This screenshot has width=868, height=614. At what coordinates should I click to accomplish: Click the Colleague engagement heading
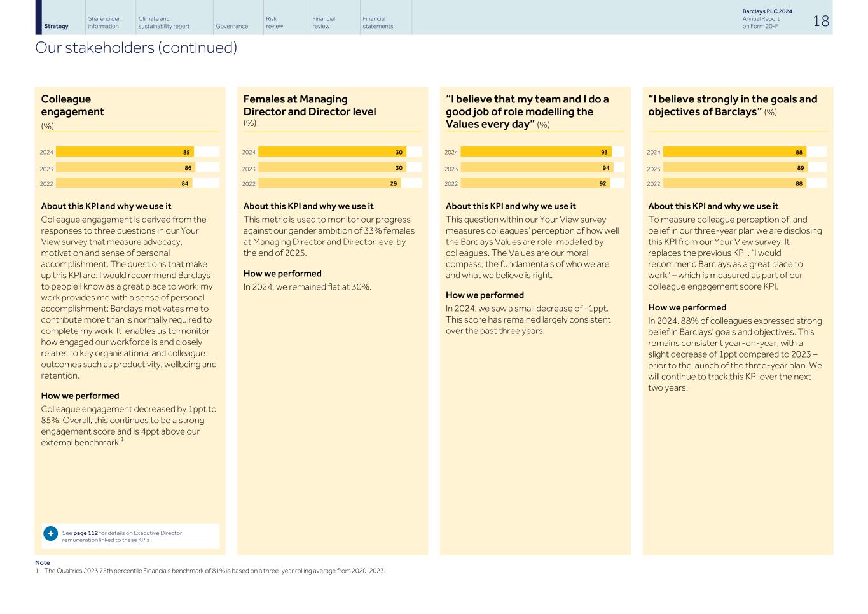72,105
